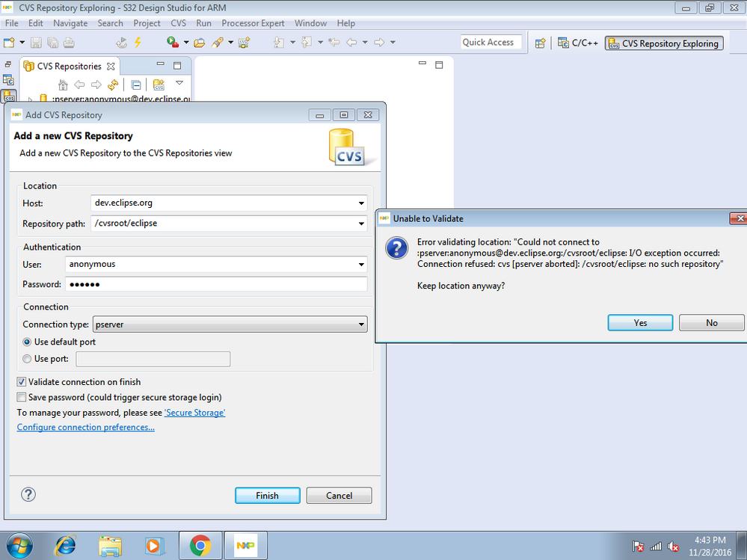Click the restore icon at top of left trim

(8, 64)
